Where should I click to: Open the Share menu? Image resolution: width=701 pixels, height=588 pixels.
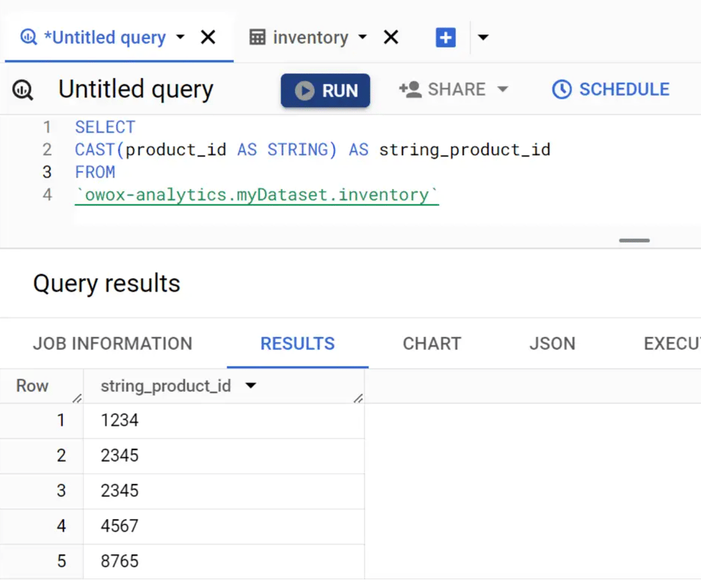coord(454,90)
